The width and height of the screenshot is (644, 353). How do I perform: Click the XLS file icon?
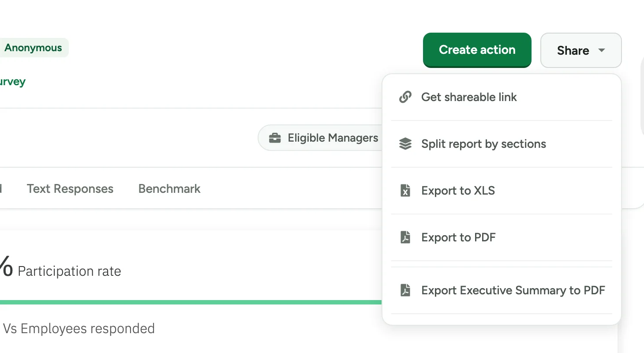(405, 191)
